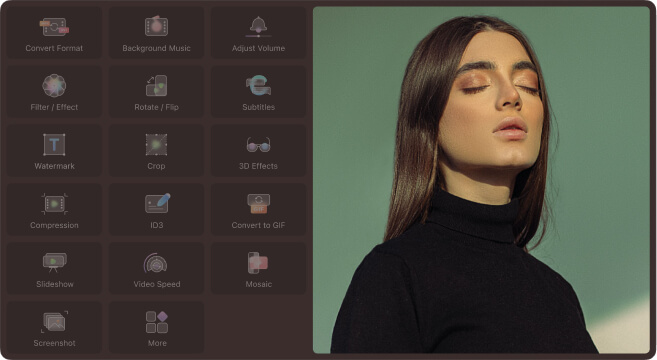Open the 3D Effects glasses icon
This screenshot has width=657, height=360.
coord(258,145)
